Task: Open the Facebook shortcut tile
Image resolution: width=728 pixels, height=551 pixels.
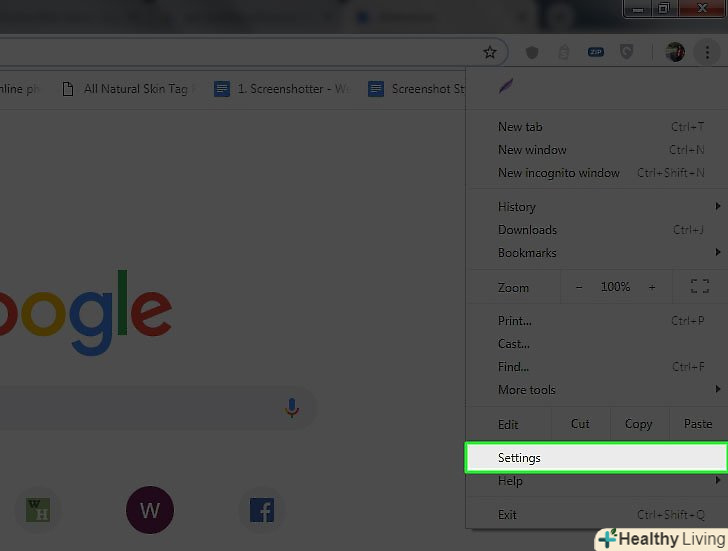Action: click(x=262, y=510)
